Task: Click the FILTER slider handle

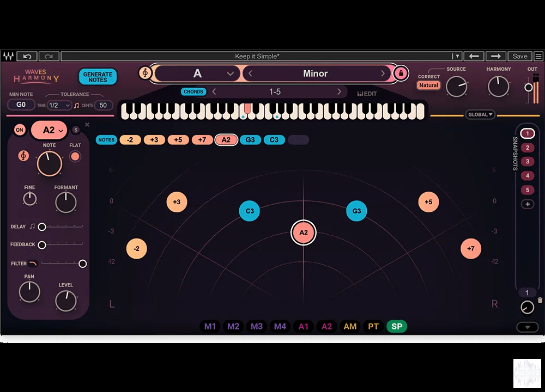Action: coord(83,264)
